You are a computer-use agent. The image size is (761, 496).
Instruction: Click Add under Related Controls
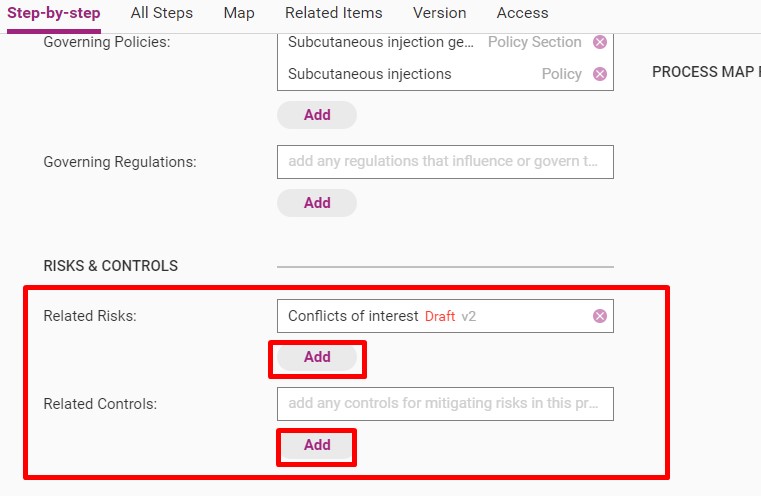tap(317, 445)
